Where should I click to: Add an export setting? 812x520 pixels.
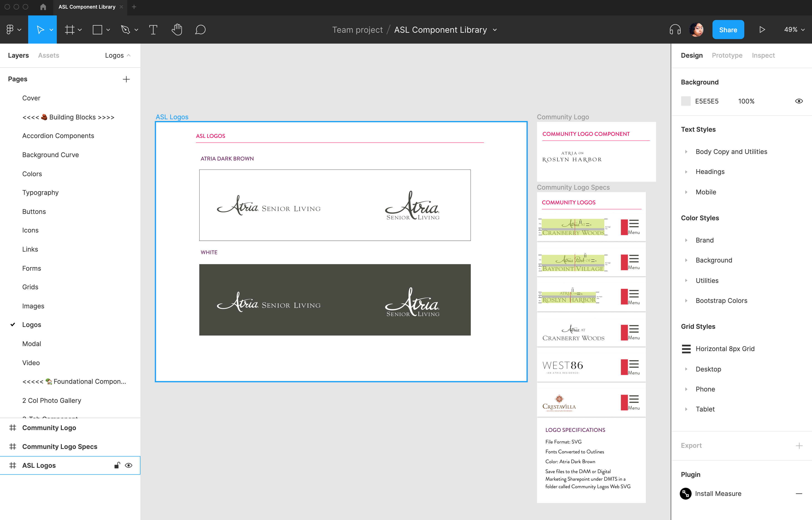point(799,446)
